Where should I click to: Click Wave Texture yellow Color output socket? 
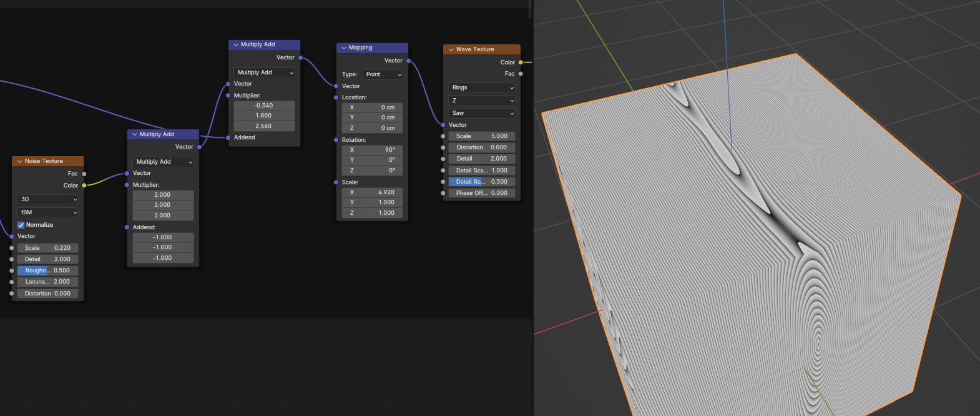(x=521, y=62)
